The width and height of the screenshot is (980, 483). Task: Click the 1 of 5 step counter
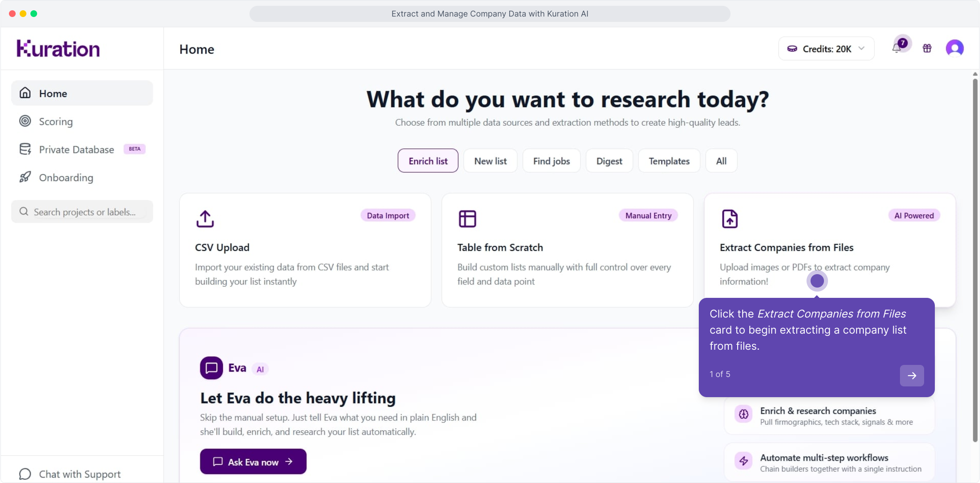pyautogui.click(x=720, y=374)
